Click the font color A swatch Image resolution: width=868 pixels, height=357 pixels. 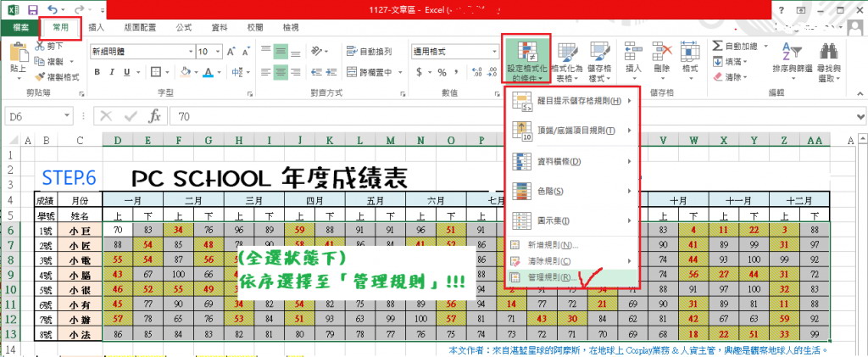(x=209, y=72)
